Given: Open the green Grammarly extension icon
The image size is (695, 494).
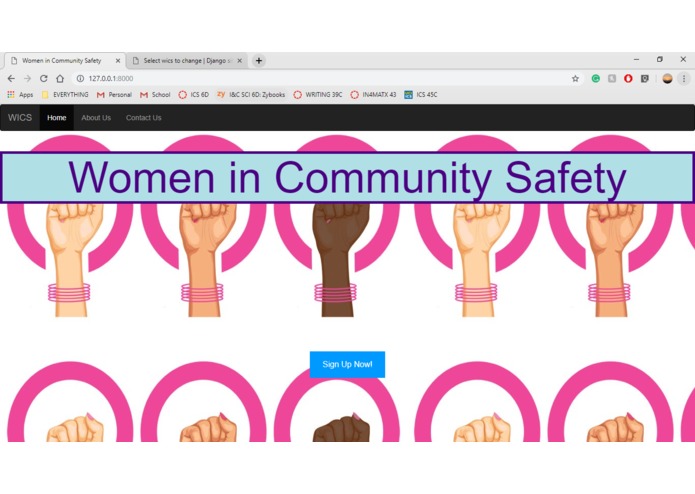Looking at the screenshot, I should [x=596, y=78].
